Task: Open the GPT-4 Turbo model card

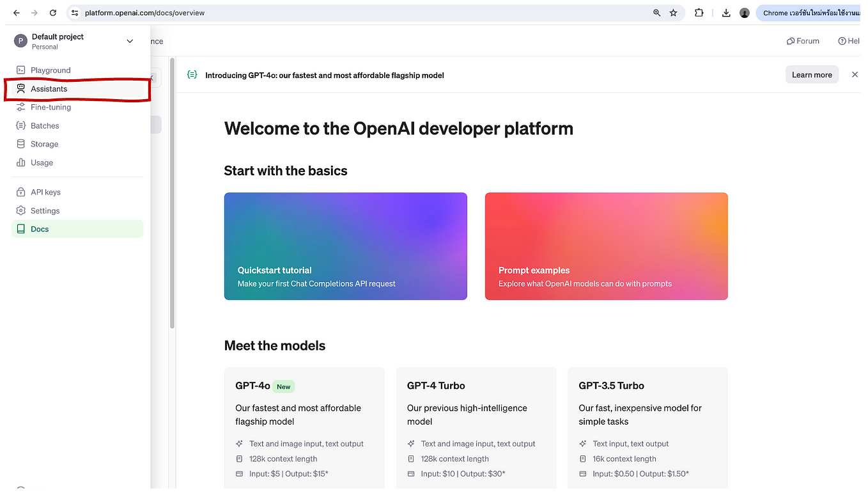Action: coord(476,427)
